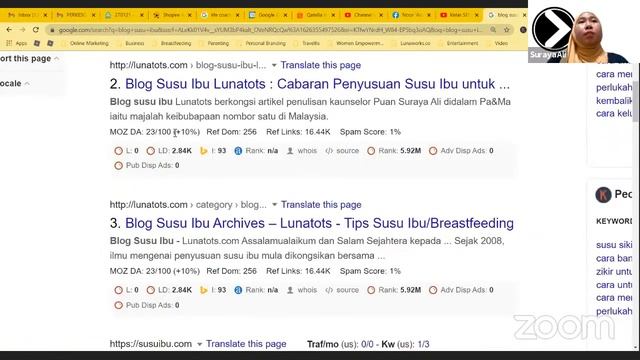This screenshot has height=360, width=640.
Task: Open dropdown arrow beside susuibu.com
Action: 199,344
